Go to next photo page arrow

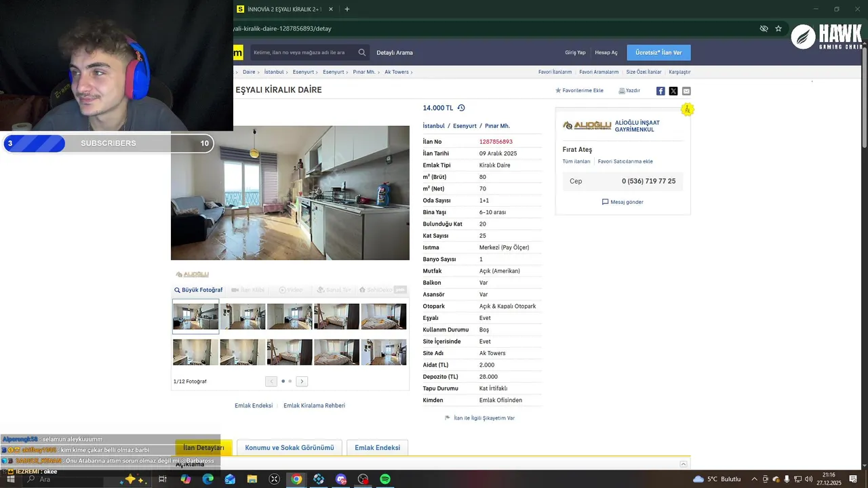point(302,382)
